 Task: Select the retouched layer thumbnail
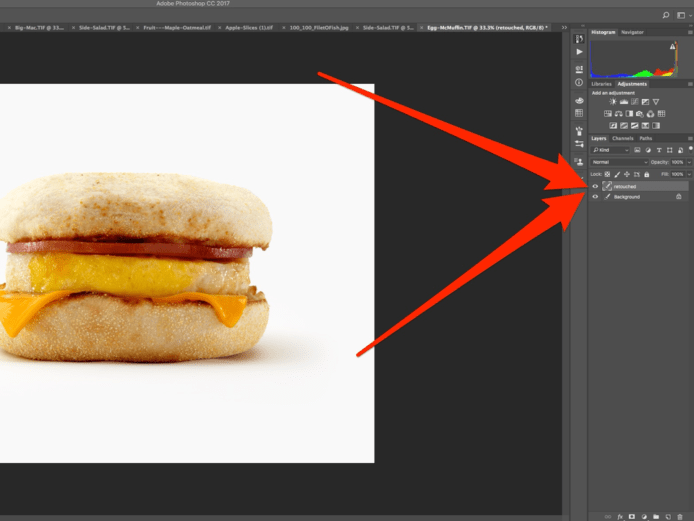pyautogui.click(x=607, y=186)
